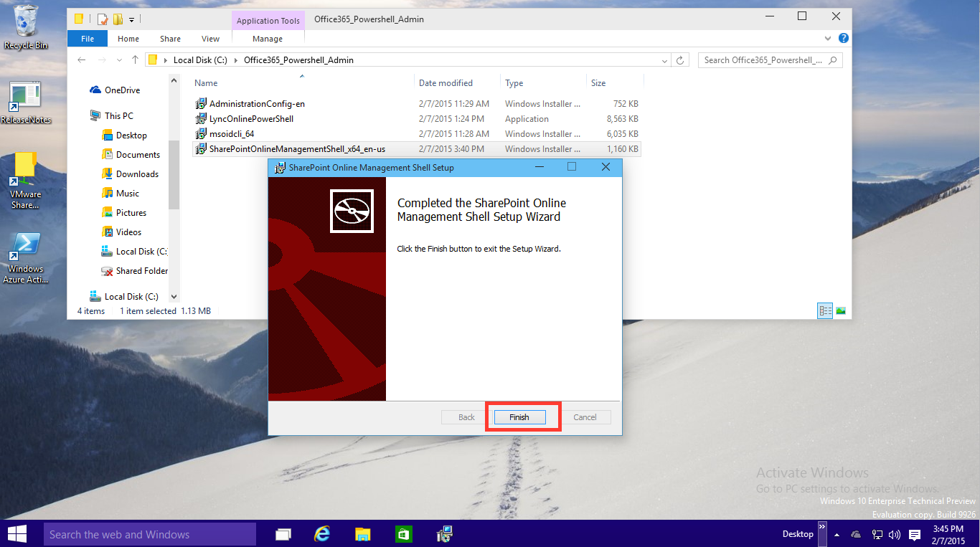Image resolution: width=980 pixels, height=547 pixels.
Task: Click the Local Disk (C:) breadcrumb
Action: (x=200, y=60)
